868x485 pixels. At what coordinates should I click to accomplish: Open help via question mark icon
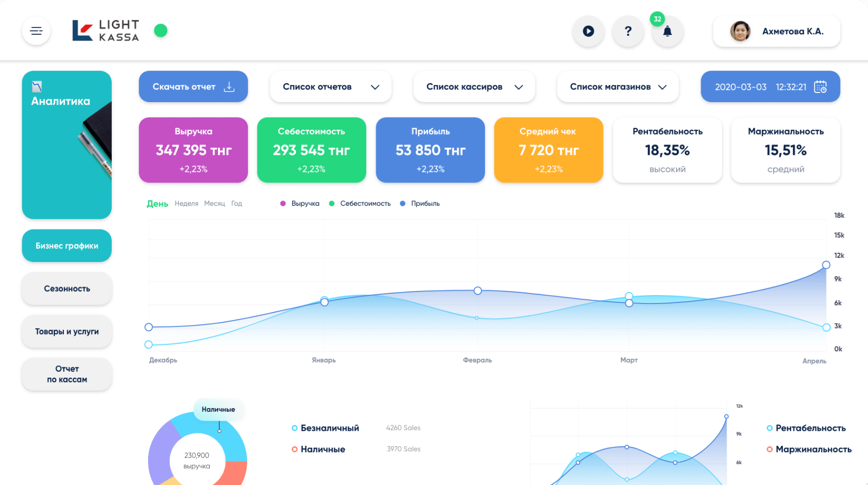coord(628,31)
